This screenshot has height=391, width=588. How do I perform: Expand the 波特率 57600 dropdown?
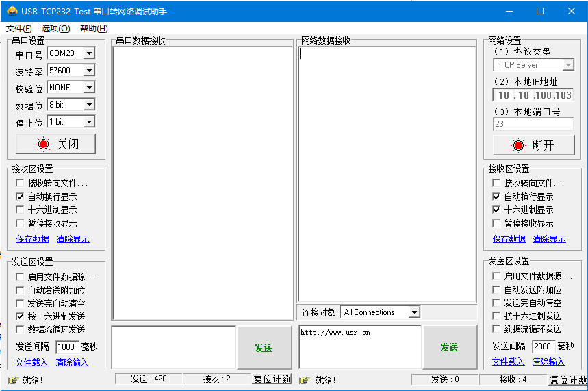coord(89,71)
